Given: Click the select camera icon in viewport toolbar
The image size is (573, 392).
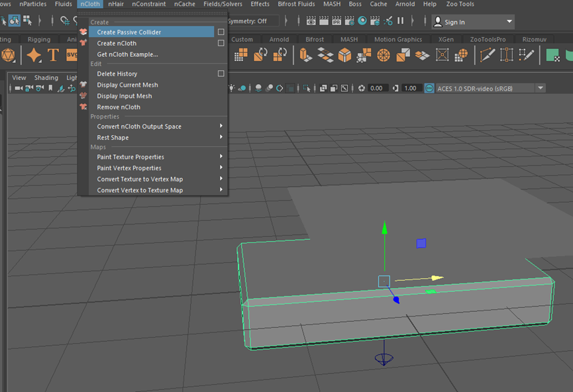Looking at the screenshot, I should [19, 88].
